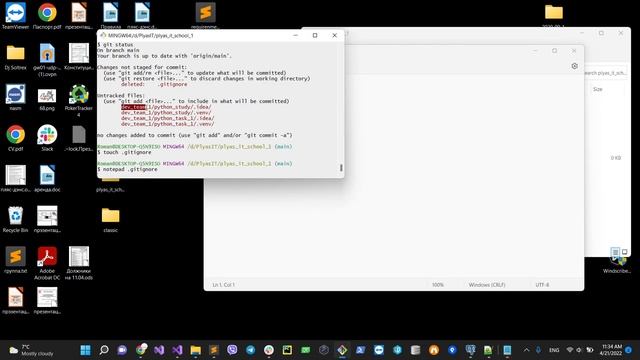640x360 pixels.
Task: Select the nasm shortcut on the desktop
Action: [16, 97]
